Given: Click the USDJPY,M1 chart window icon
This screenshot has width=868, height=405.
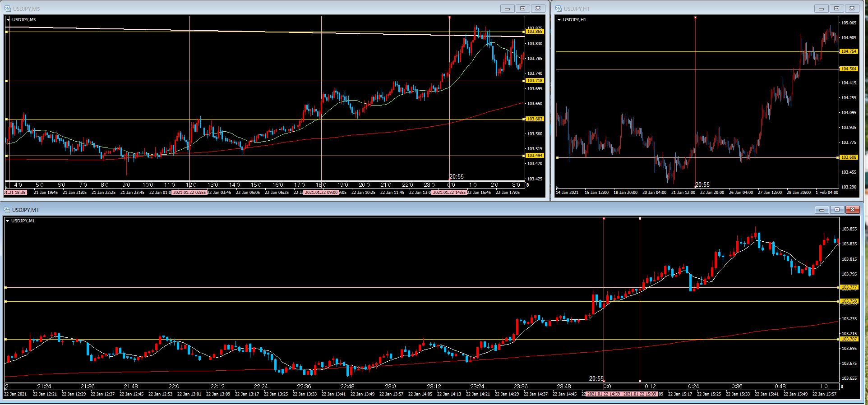Looking at the screenshot, I should coord(7,210).
